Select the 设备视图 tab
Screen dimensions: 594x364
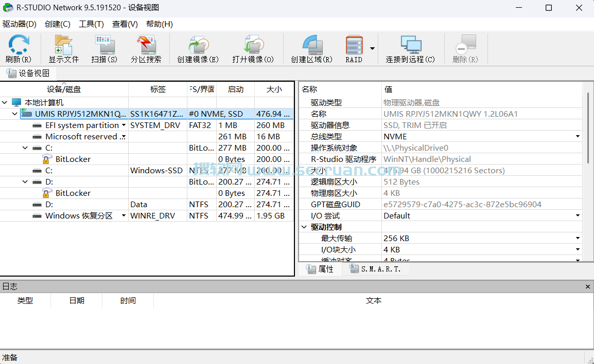point(28,73)
